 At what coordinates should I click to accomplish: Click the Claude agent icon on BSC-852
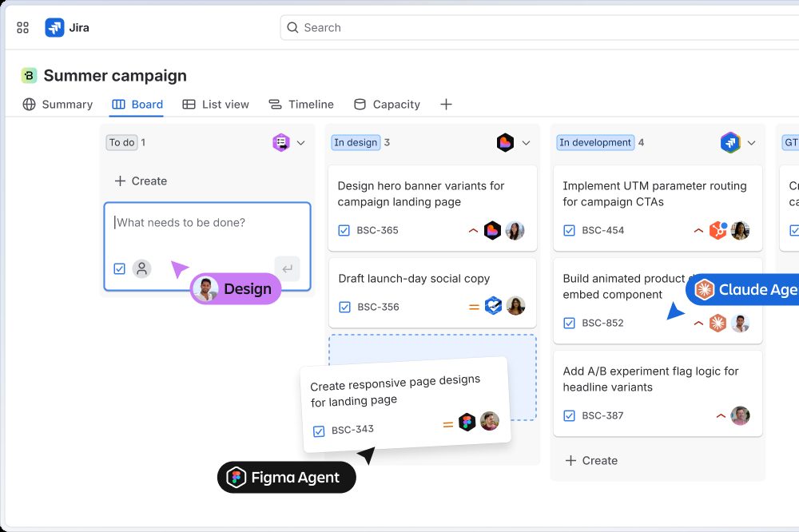coord(718,323)
